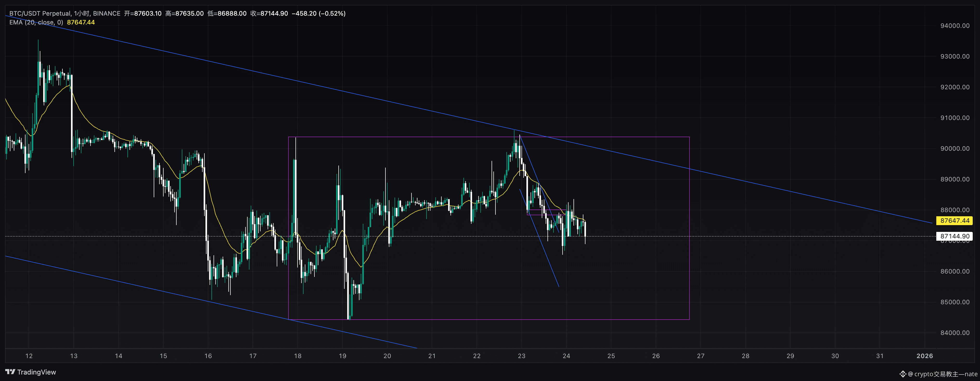Click the 84000.00 price axis label
Viewport: 980px width, 381px height.
955,333
